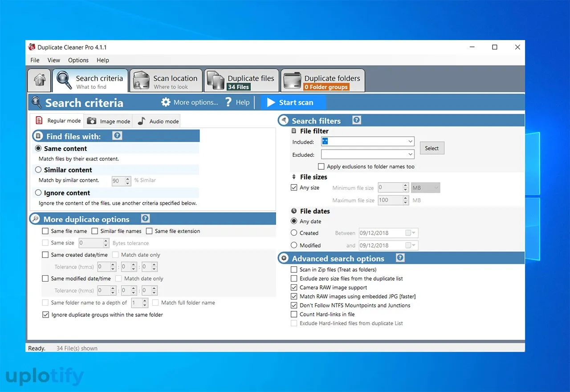570x392 pixels.
Task: Click the Maximum file size input field
Action: pos(391,200)
